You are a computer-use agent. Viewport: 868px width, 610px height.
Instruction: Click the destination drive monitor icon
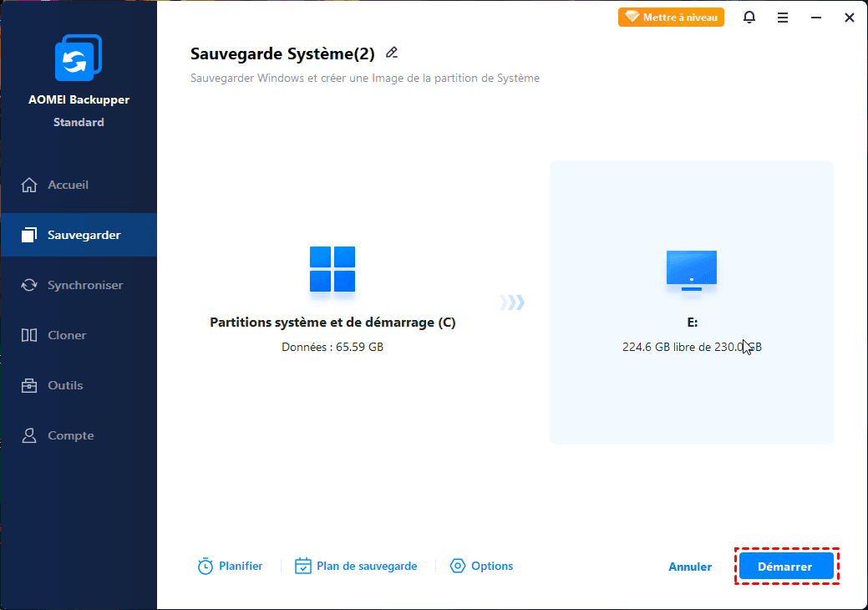(692, 271)
